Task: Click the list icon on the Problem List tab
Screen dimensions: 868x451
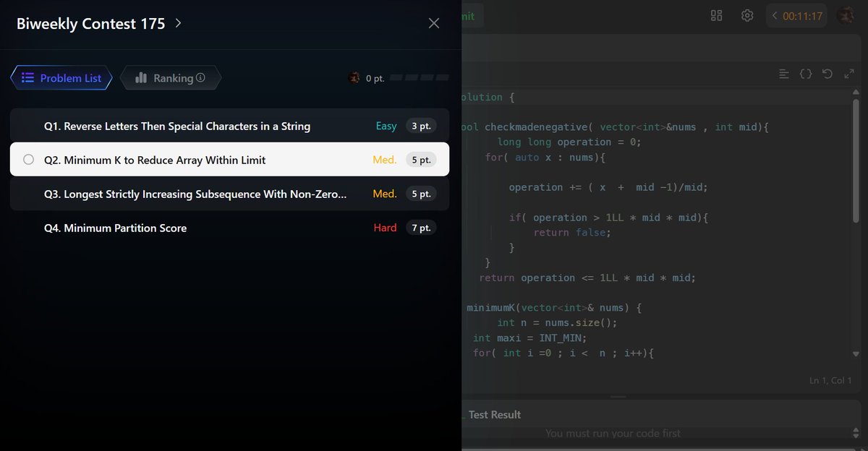Action: [x=27, y=78]
